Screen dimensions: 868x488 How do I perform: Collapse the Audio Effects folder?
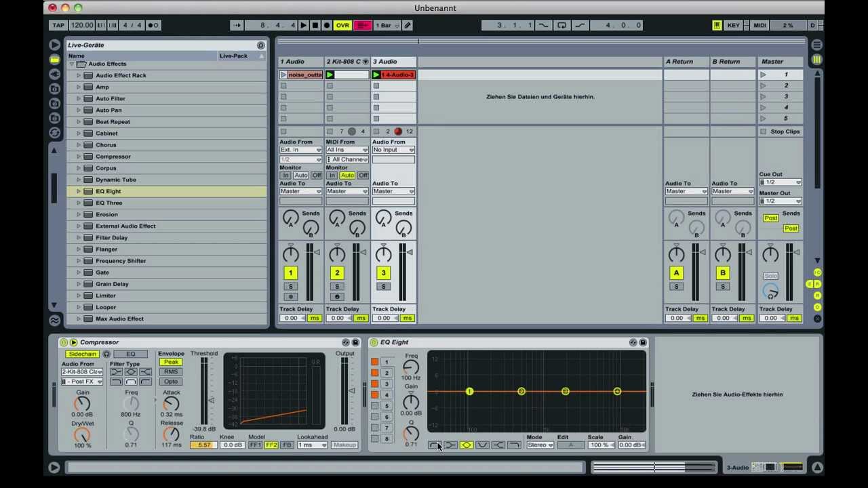[x=71, y=64]
